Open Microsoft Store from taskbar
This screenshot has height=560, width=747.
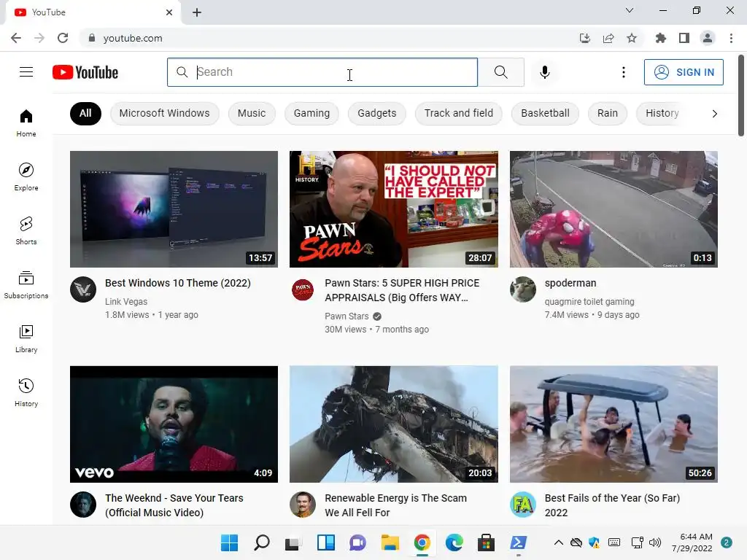click(486, 542)
